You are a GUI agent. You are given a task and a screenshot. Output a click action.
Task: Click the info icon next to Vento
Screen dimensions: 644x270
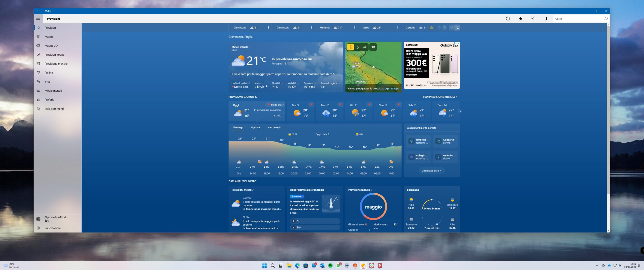tap(262, 83)
